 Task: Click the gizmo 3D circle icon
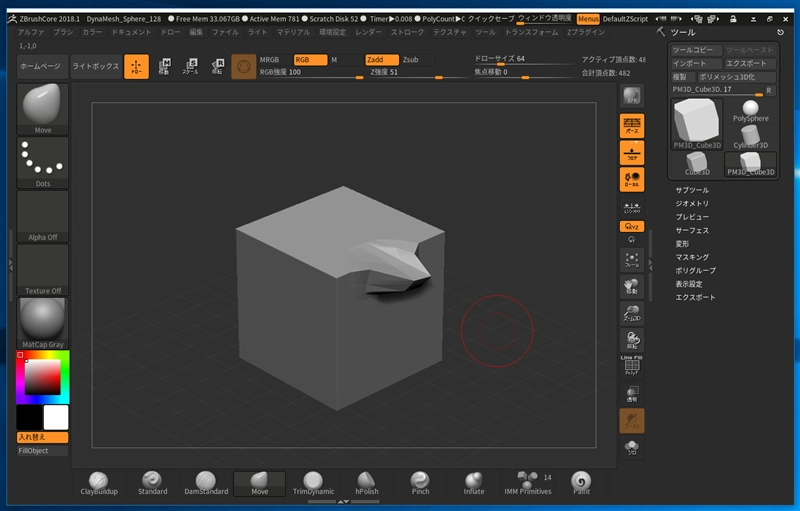point(243,67)
